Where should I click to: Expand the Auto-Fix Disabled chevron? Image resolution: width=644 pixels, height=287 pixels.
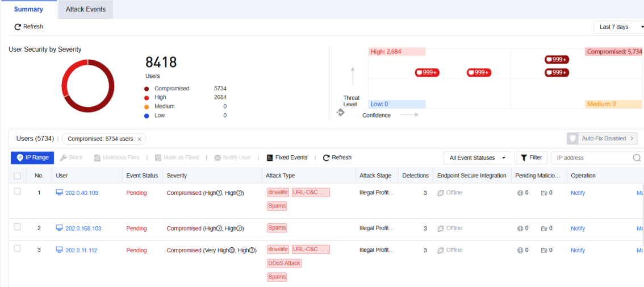click(x=632, y=139)
